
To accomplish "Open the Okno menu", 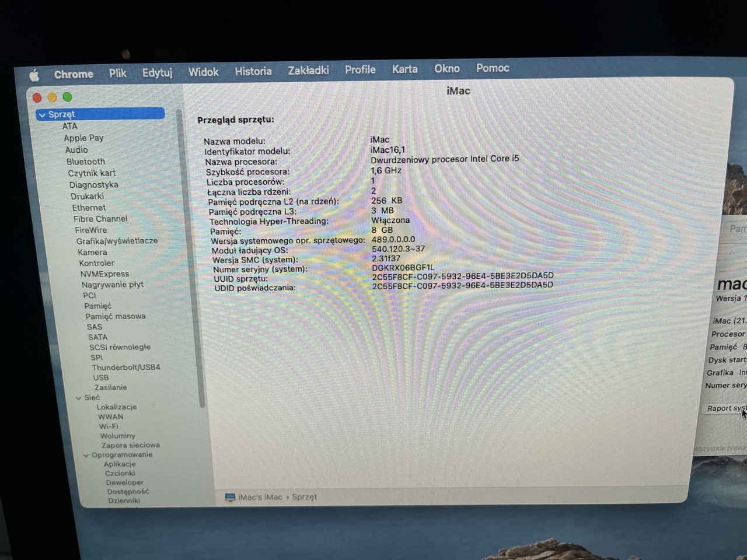I will pos(446,68).
